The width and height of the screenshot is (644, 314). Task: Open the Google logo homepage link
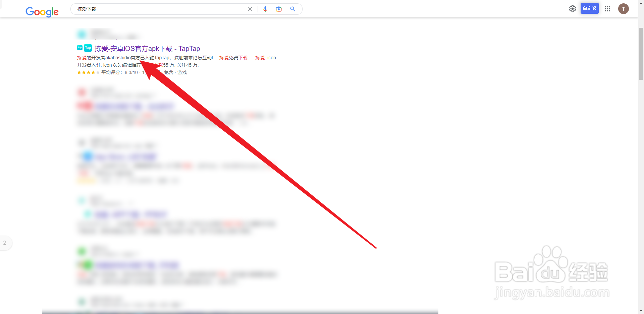click(x=42, y=12)
